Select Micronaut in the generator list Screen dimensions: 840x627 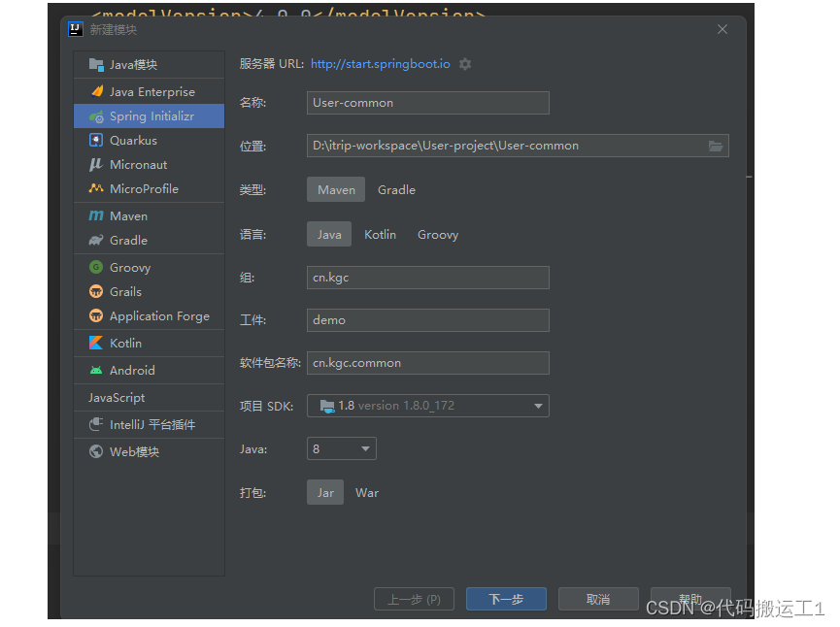click(149, 164)
